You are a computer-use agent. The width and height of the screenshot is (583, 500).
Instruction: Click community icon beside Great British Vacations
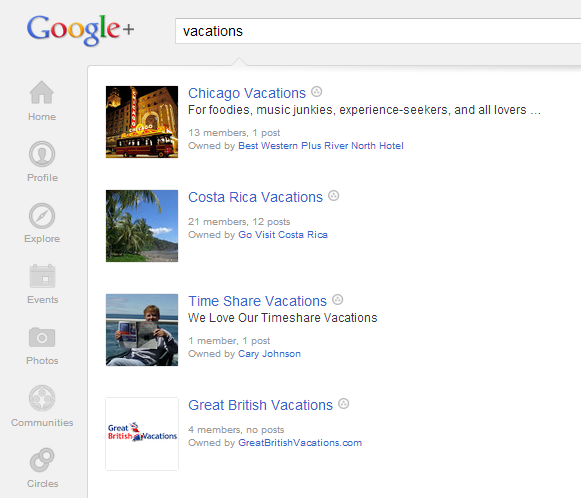pyautogui.click(x=344, y=404)
